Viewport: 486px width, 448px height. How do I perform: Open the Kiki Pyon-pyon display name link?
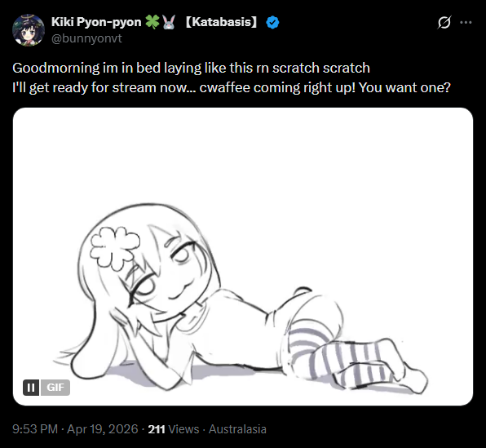[96, 22]
